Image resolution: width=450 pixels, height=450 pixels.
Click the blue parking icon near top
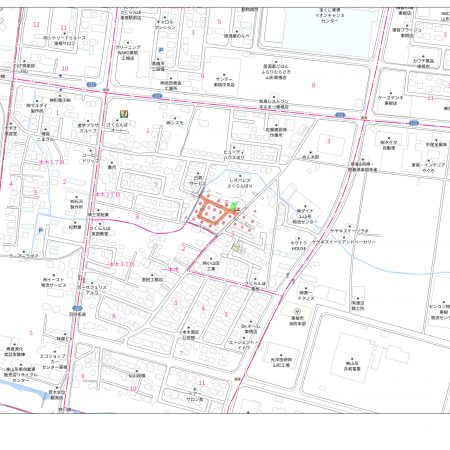[161, 50]
